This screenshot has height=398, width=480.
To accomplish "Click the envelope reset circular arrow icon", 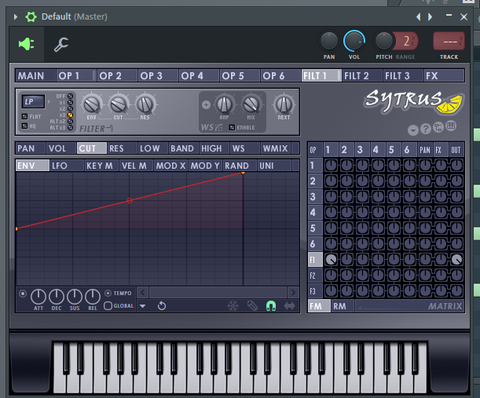I will tap(162, 306).
